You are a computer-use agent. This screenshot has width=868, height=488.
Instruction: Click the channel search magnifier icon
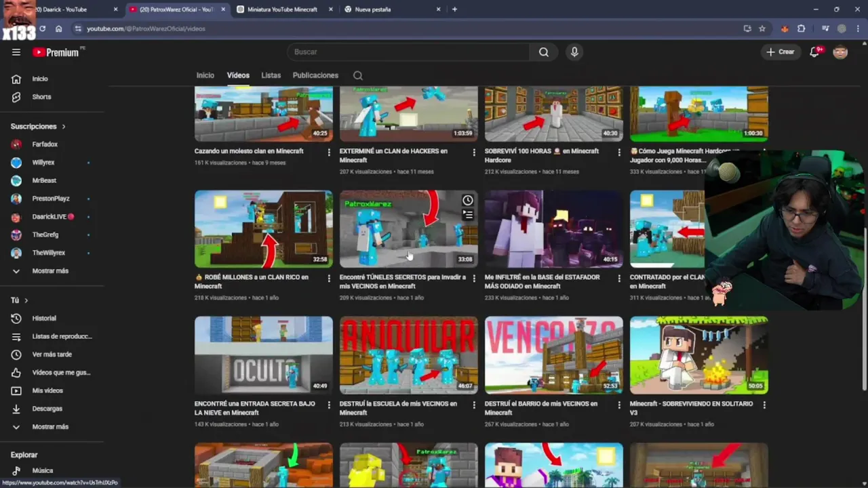point(358,75)
